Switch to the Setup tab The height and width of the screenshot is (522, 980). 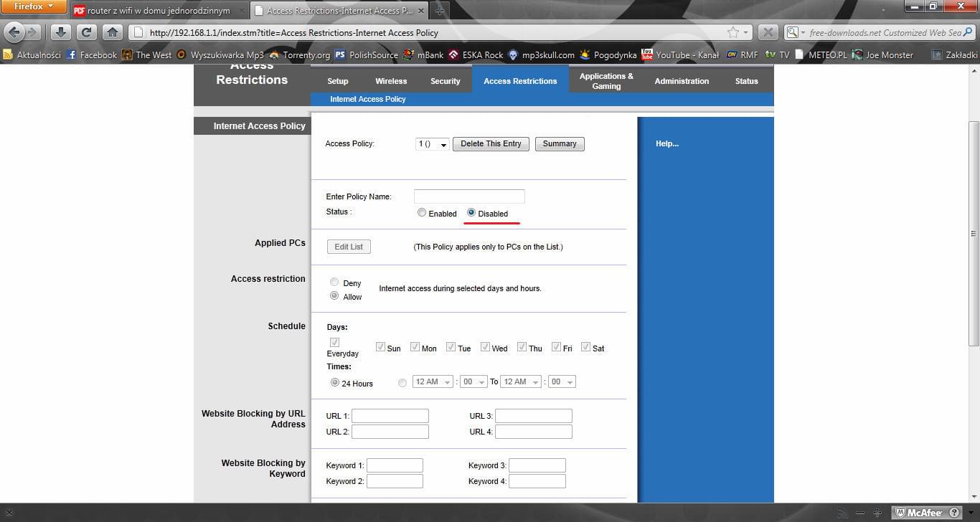click(338, 81)
